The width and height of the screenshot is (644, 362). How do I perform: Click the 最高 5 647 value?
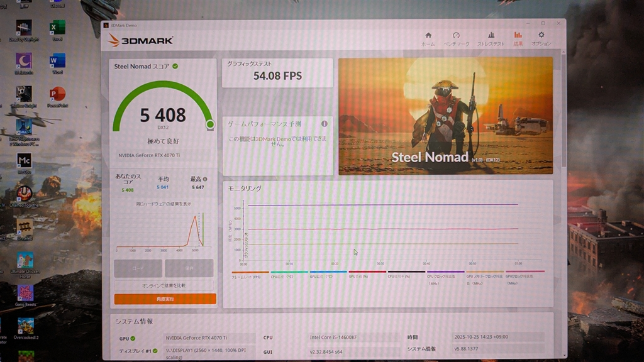coord(198,187)
